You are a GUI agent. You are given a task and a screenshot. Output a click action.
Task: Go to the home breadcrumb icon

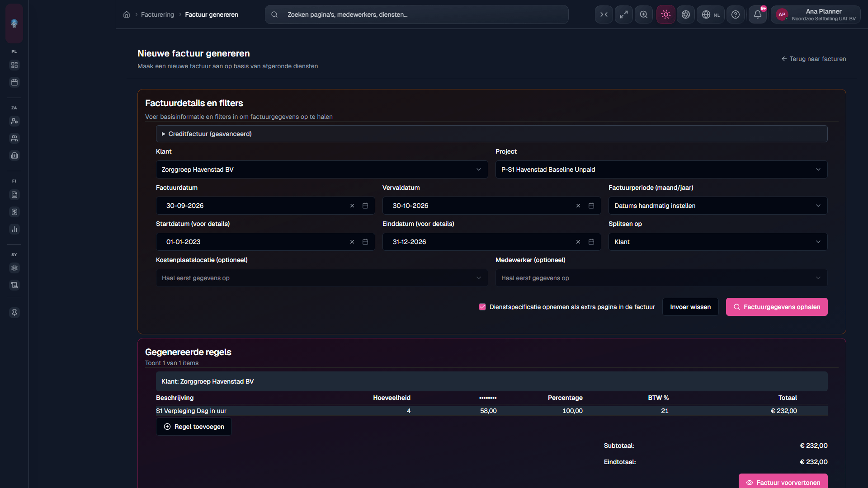[x=127, y=14]
